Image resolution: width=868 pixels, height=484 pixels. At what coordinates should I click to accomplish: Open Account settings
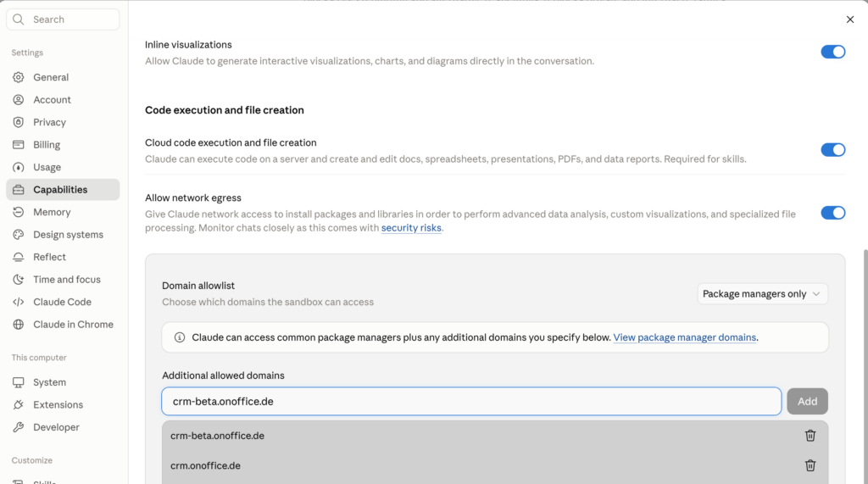63,100
